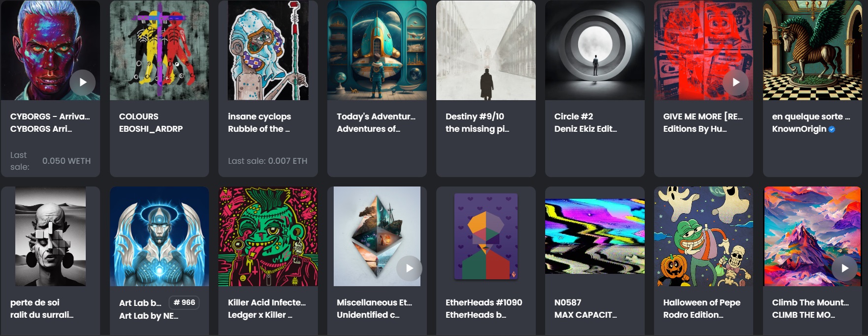The image size is (868, 336).
Task: Play the Climb The Mountain video
Action: coord(844,268)
